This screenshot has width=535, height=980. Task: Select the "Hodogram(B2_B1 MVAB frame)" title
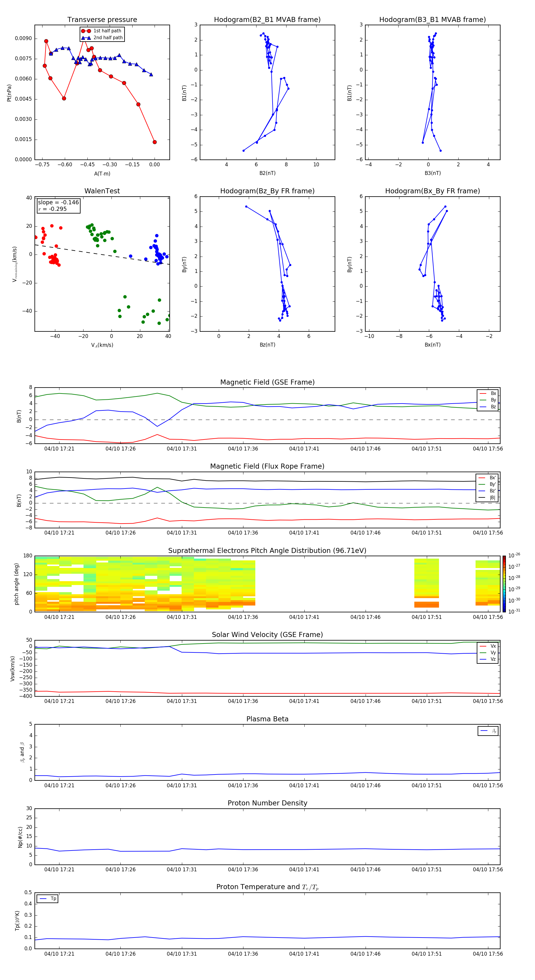click(267, 20)
